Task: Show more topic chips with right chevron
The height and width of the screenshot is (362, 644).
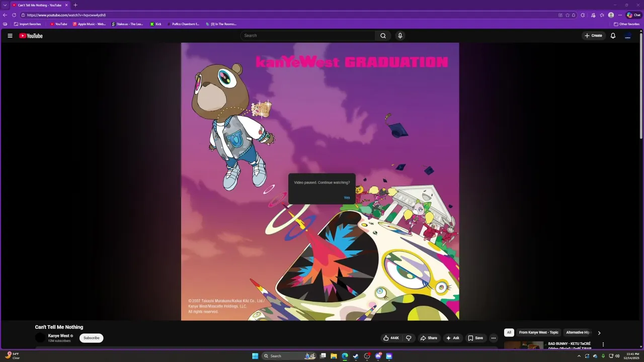Action: click(x=599, y=333)
